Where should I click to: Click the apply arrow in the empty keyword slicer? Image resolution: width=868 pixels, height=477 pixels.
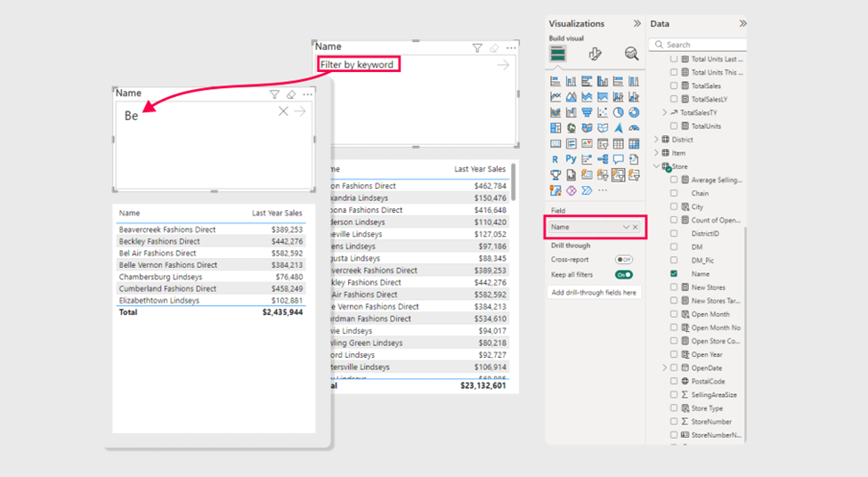coord(503,65)
